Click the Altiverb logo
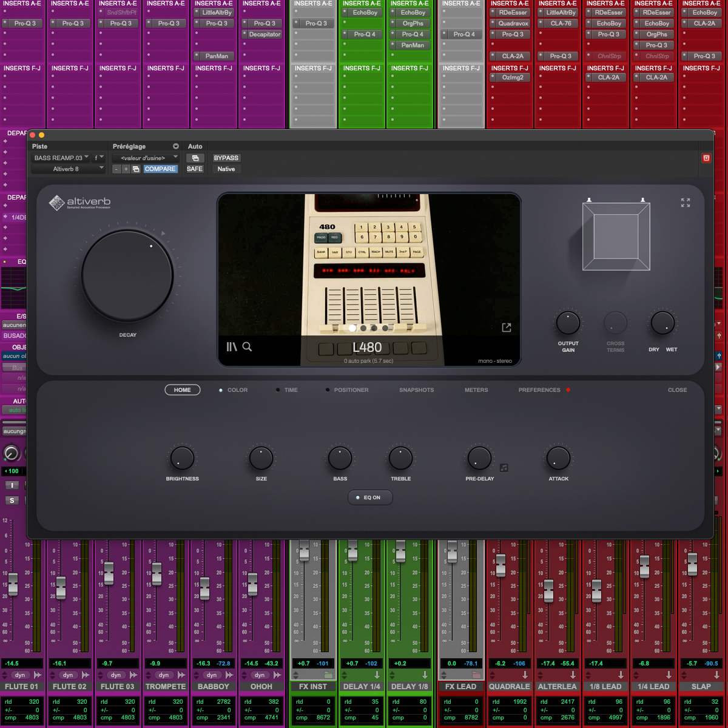 tap(80, 203)
